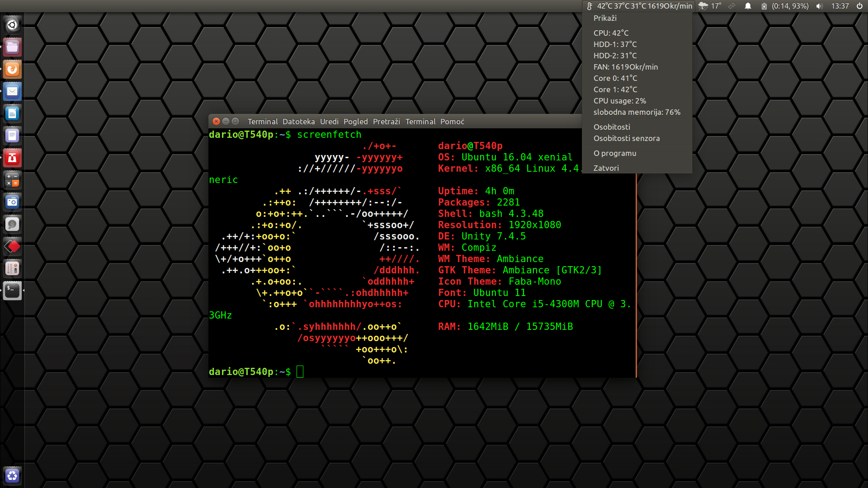Open the Datoteka menu
The image size is (868, 488).
298,122
